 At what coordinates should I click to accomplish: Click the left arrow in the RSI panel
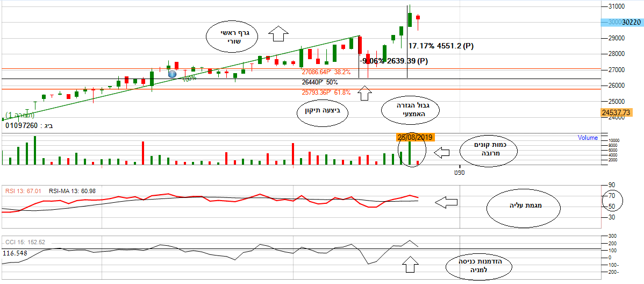pyautogui.click(x=446, y=203)
